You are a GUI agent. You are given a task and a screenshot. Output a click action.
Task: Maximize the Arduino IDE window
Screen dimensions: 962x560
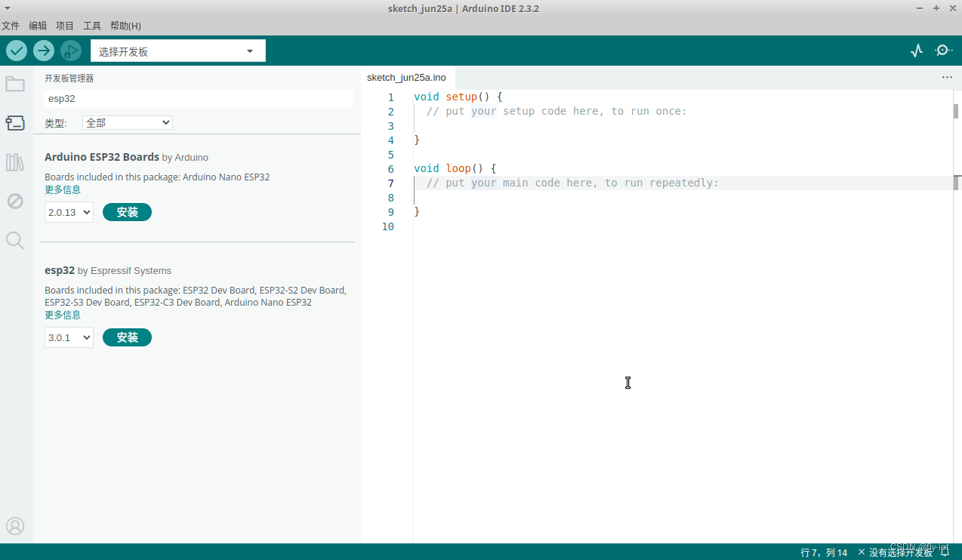936,8
